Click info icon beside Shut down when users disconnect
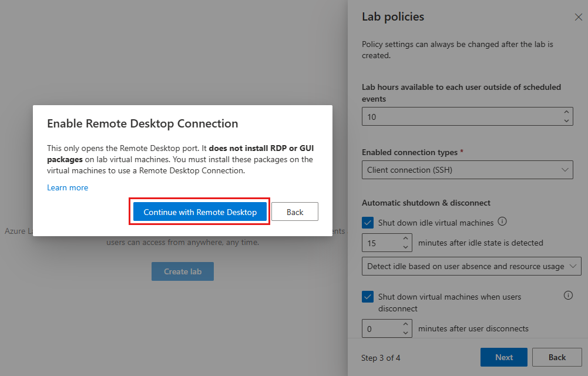 tap(568, 296)
